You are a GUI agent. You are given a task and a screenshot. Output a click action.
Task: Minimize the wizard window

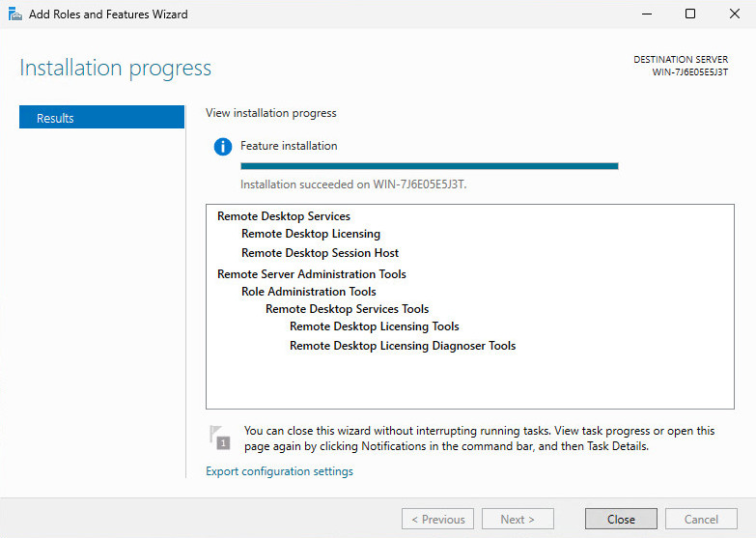(647, 14)
